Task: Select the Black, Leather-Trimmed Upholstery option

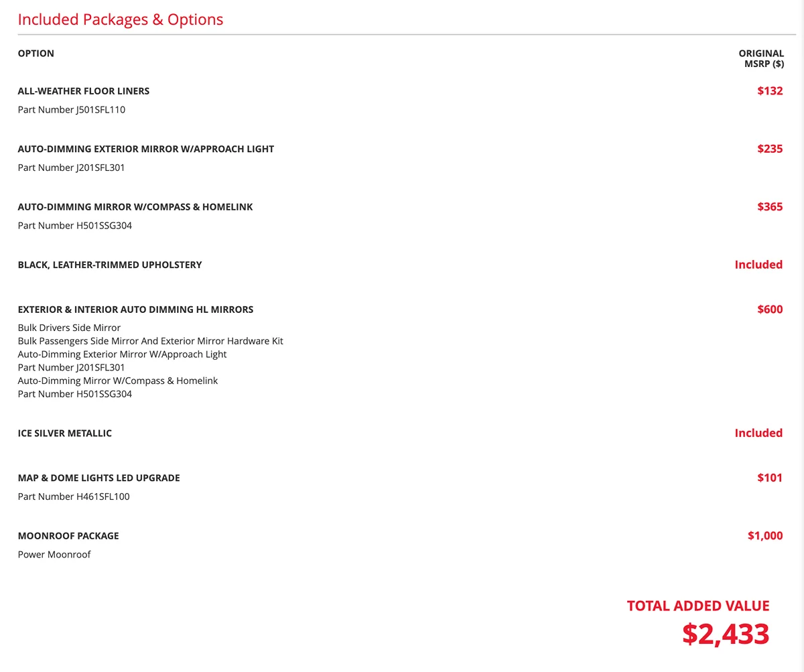Action: (x=110, y=265)
